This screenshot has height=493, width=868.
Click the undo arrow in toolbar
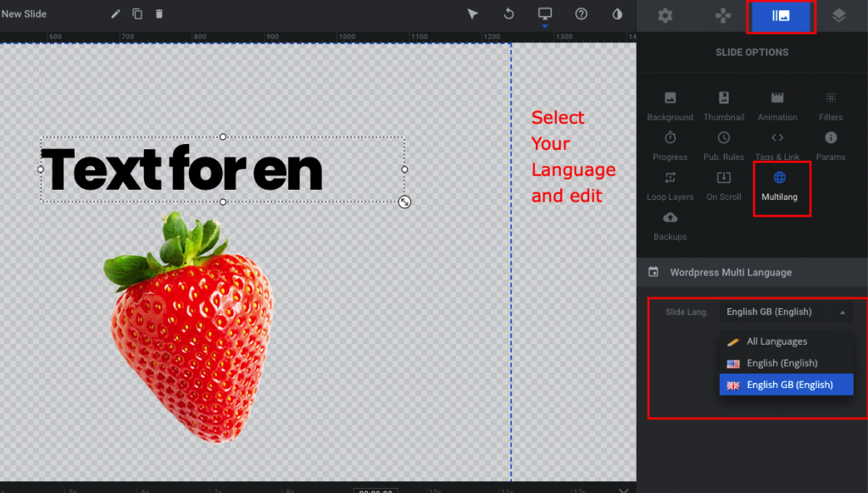point(509,14)
